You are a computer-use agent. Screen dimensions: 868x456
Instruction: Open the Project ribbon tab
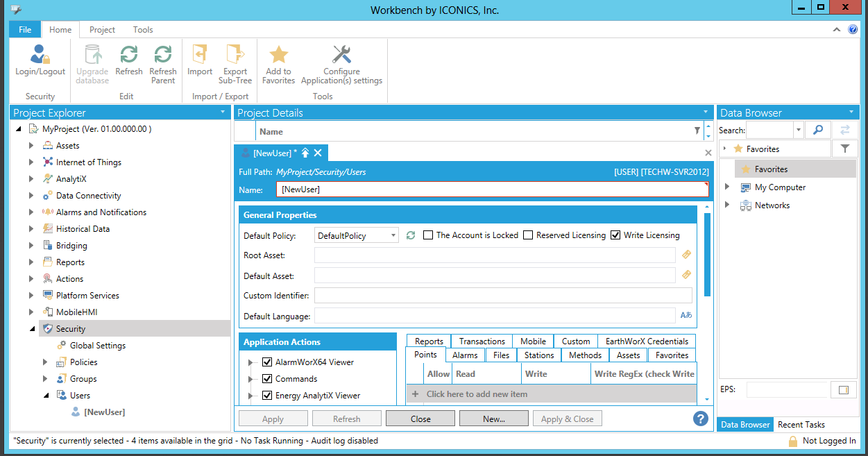click(x=102, y=30)
